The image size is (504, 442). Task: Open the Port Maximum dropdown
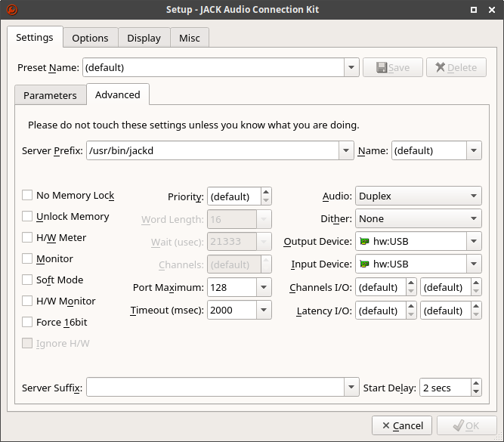pyautogui.click(x=263, y=288)
